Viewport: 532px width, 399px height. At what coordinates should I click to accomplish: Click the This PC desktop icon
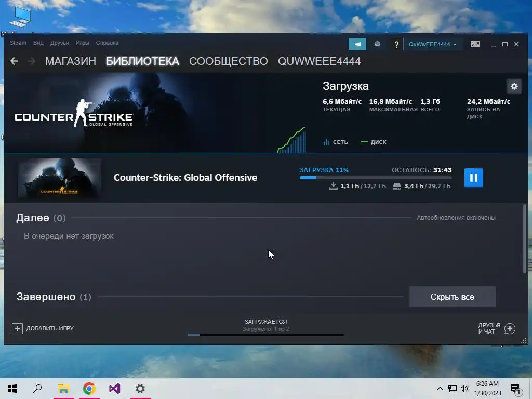[20, 16]
